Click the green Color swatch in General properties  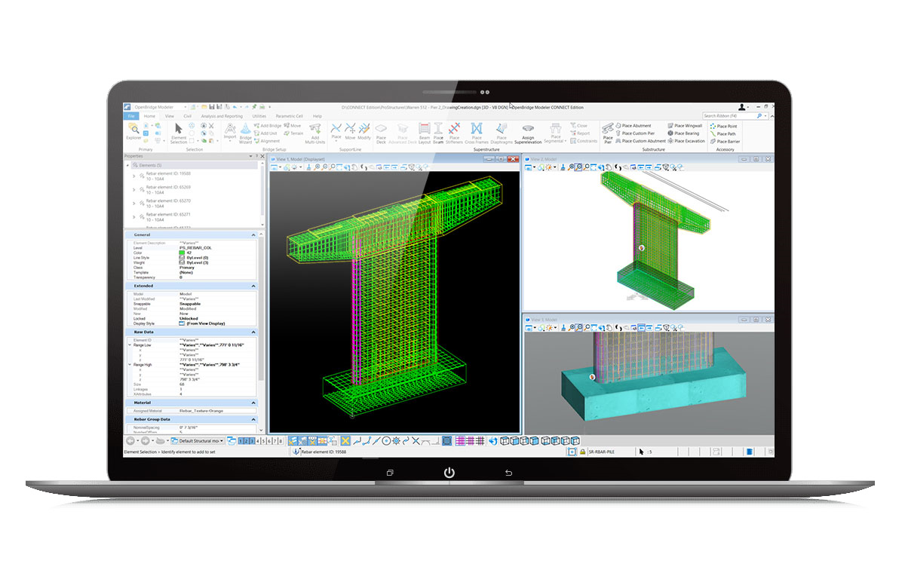click(183, 253)
